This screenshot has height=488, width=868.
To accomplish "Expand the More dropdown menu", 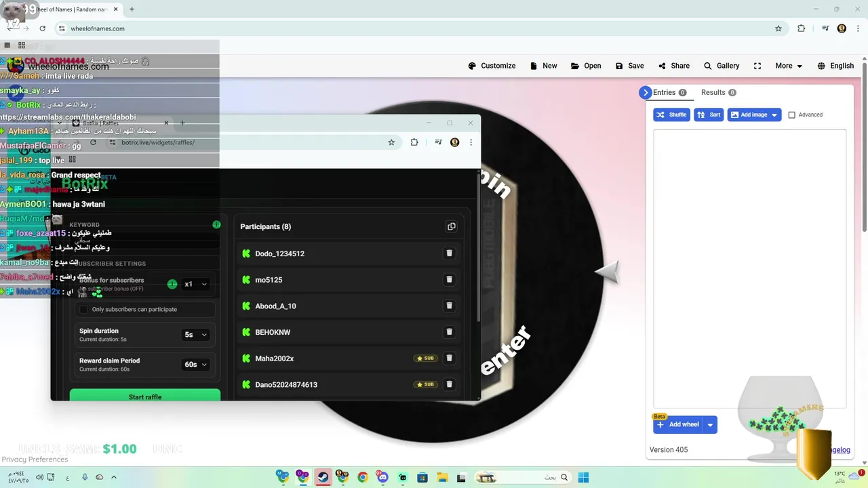I will coord(789,66).
